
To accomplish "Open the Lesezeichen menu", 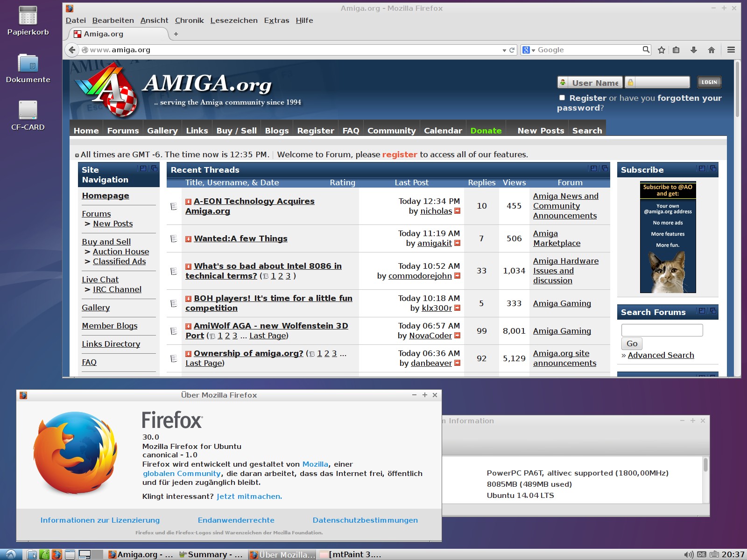I will (233, 21).
